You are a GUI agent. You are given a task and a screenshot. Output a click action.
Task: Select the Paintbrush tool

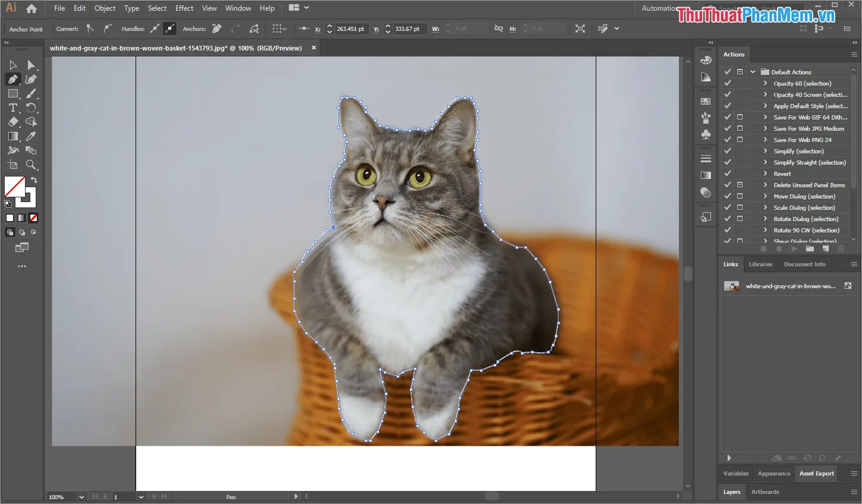pyautogui.click(x=31, y=93)
